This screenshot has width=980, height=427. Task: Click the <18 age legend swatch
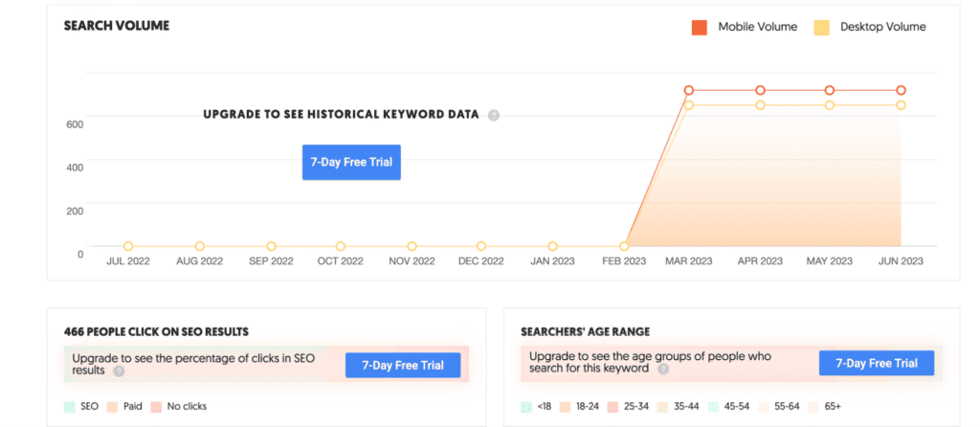pyautogui.click(x=526, y=406)
